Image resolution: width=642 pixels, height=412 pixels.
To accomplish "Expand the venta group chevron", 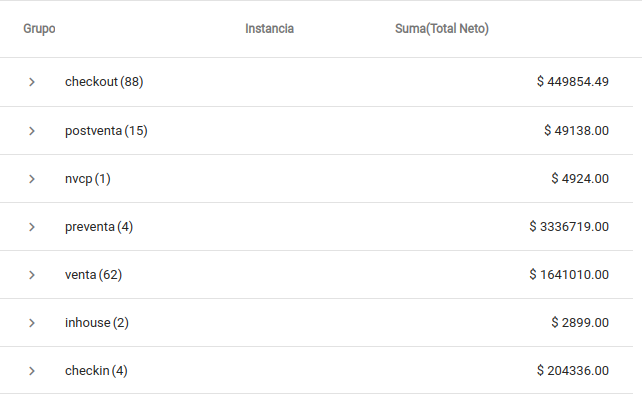I will click(x=32, y=275).
